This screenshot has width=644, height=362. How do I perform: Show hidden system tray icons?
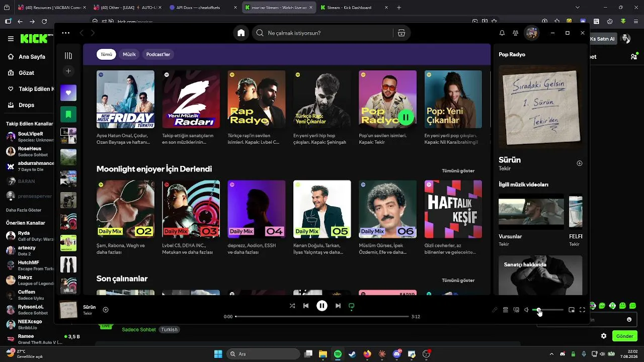[551, 354]
